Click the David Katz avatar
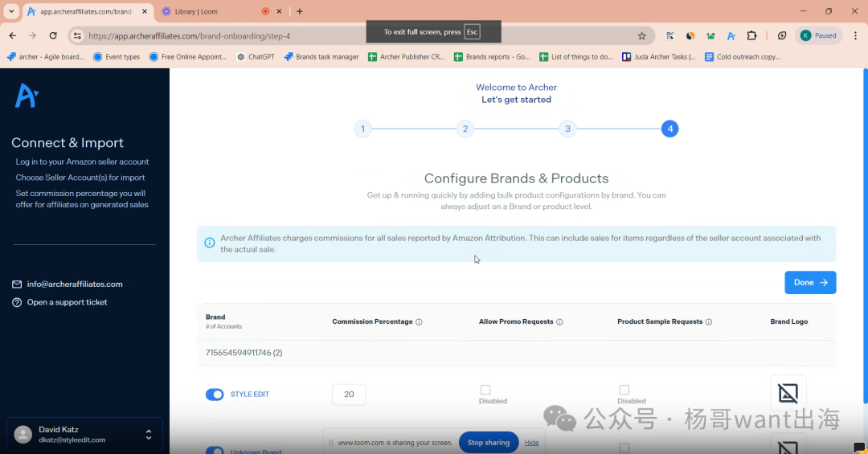Screen dimensions: 868x454 (23, 435)
